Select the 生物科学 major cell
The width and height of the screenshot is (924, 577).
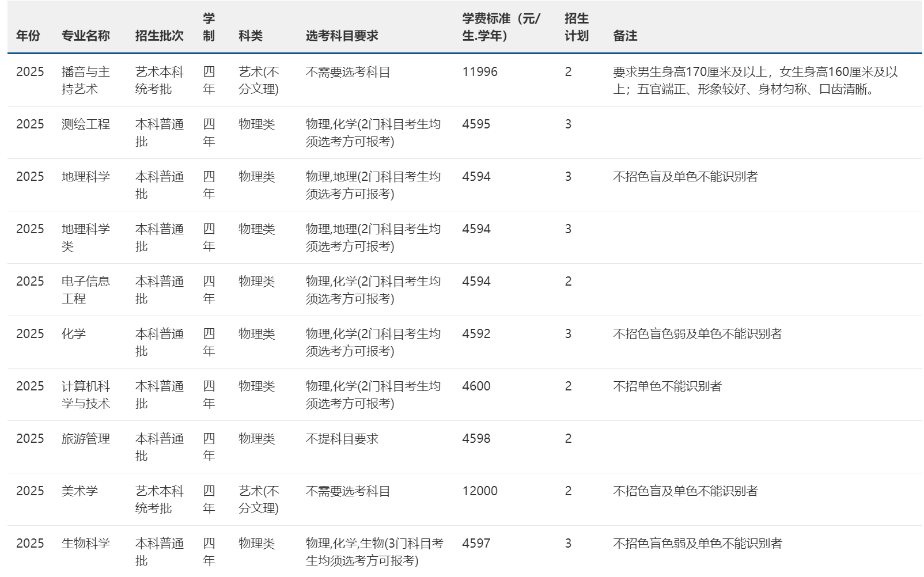pyautogui.click(x=85, y=544)
